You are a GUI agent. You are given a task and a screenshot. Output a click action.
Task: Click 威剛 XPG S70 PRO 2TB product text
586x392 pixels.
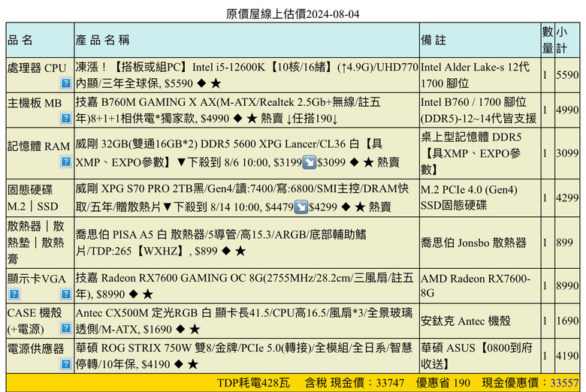pos(242,198)
